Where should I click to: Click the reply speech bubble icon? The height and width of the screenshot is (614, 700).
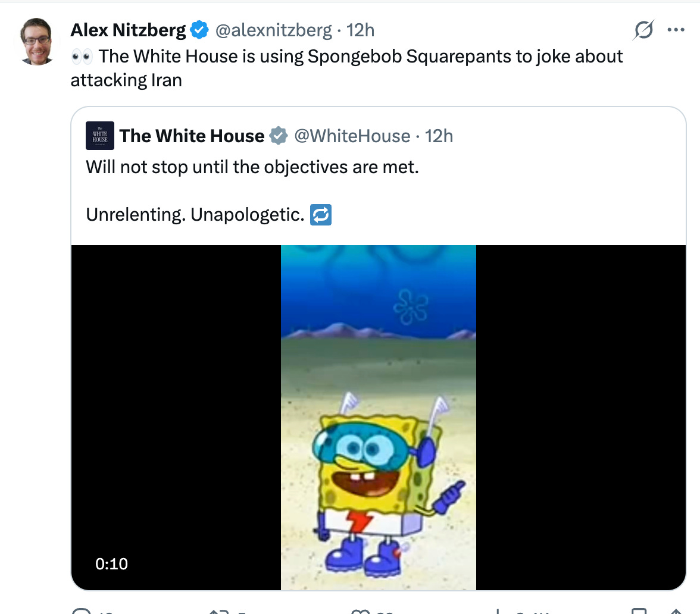81,612
